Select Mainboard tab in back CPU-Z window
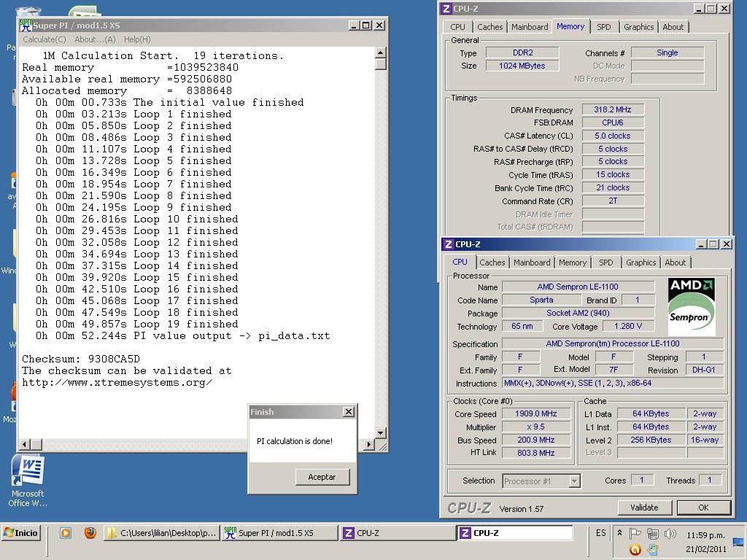The image size is (747, 560). (x=530, y=27)
